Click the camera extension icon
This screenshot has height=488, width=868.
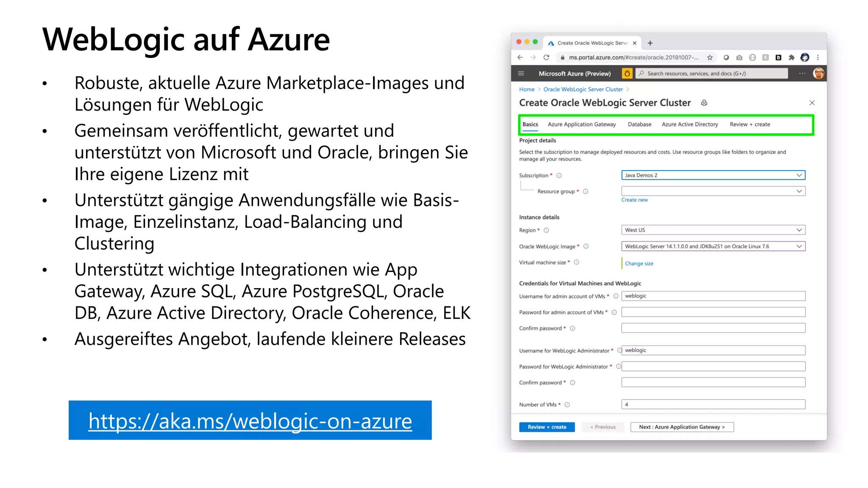[739, 57]
